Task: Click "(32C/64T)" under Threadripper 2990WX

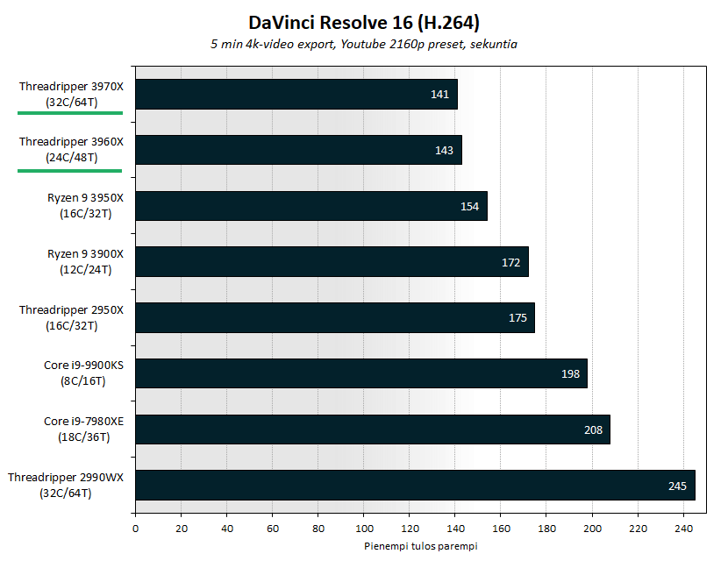Action: pos(66,493)
